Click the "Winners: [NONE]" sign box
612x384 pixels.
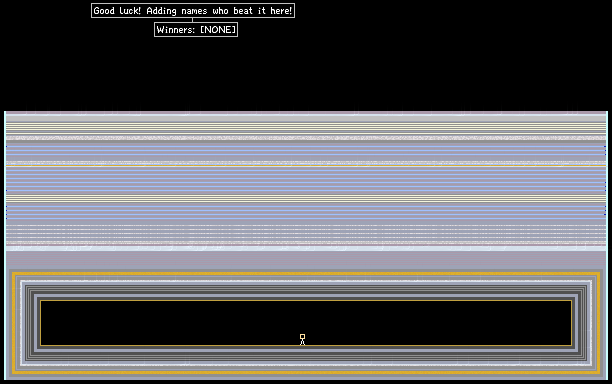(196, 30)
